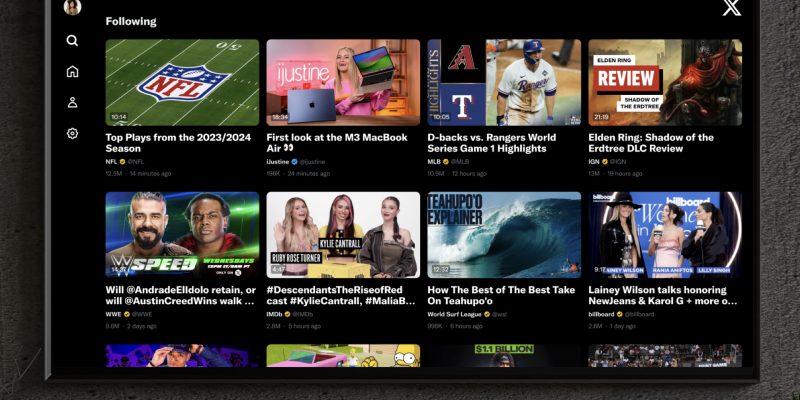Open title 'D-backs vs. Rangers World Series Game 1 Highlights'
The image size is (800, 400).
point(492,143)
